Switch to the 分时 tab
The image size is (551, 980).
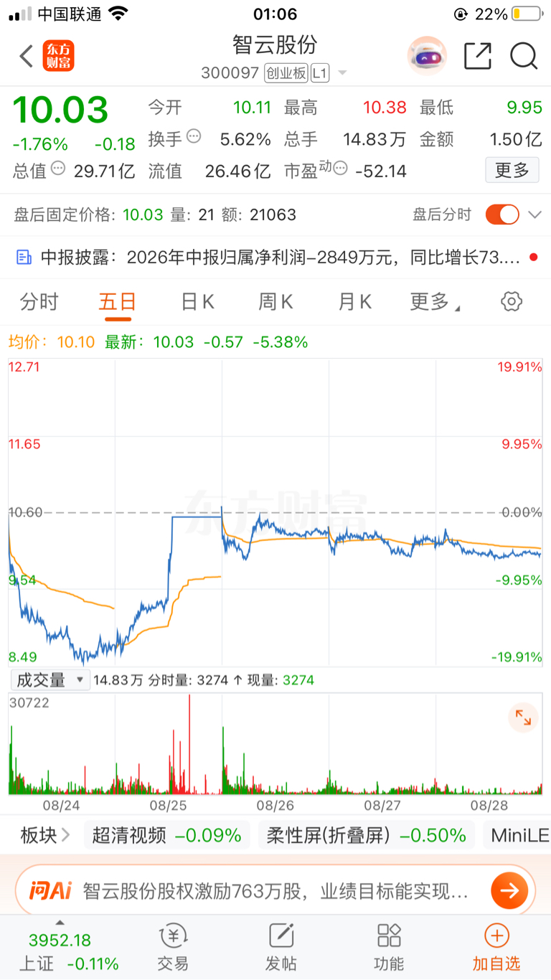click(39, 302)
